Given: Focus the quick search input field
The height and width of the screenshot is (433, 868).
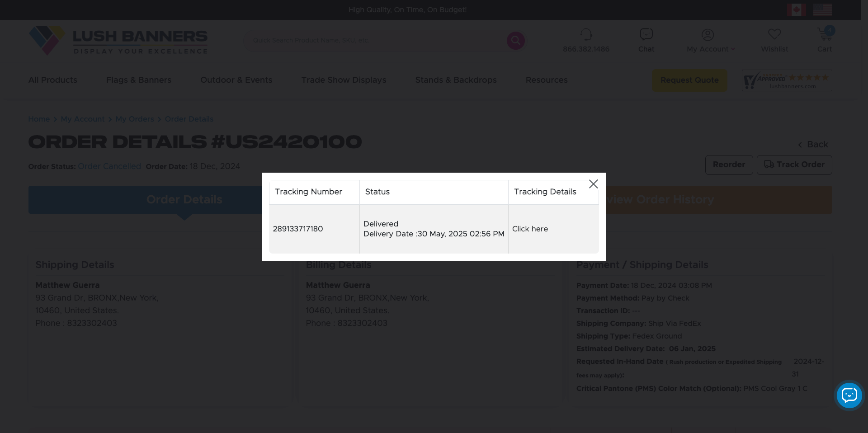Looking at the screenshot, I should coord(375,41).
